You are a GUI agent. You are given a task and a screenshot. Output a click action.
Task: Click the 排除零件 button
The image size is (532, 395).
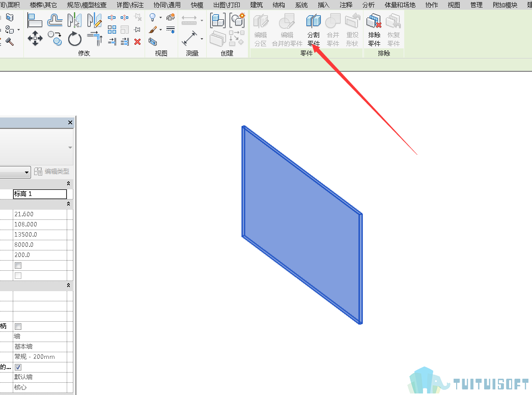374,30
